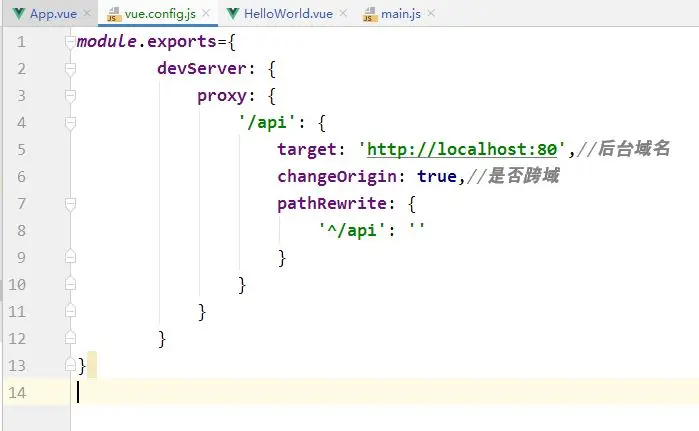
Task: Open the http://localhost:80 link
Action: pyautogui.click(x=462, y=149)
